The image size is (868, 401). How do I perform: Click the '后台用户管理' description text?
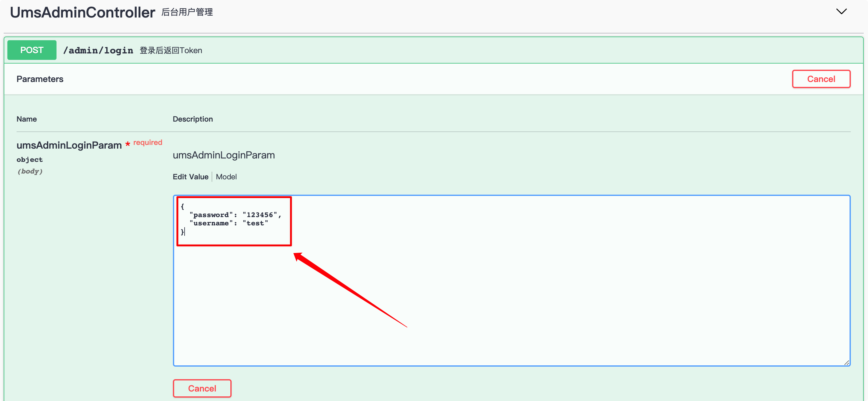187,12
